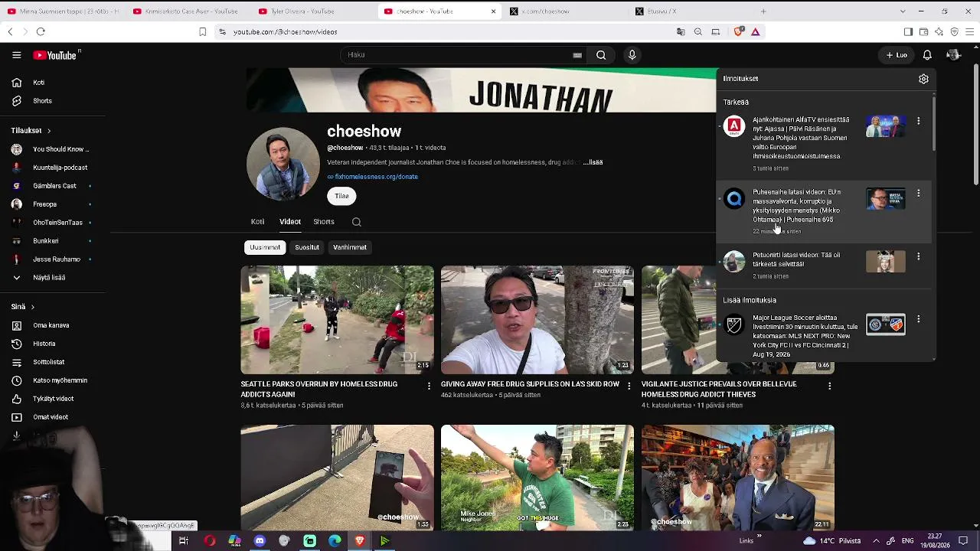Switch to the Videot channel tab
Screen dimensions: 980x551
coord(289,222)
